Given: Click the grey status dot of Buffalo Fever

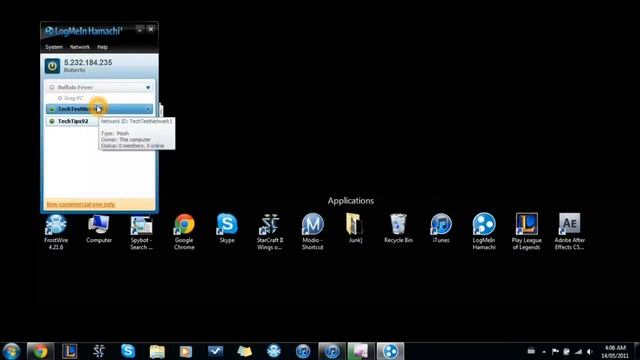Looking at the screenshot, I should 52,87.
